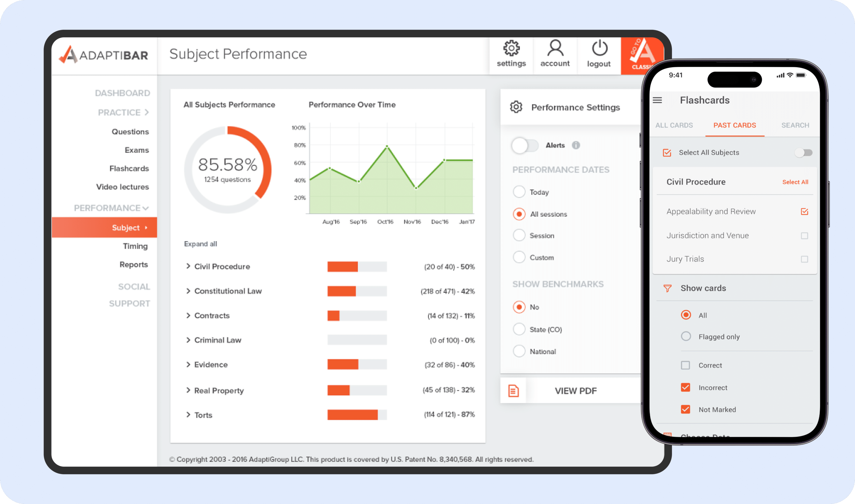Open the phone hamburger menu
The image size is (855, 504).
(x=657, y=100)
